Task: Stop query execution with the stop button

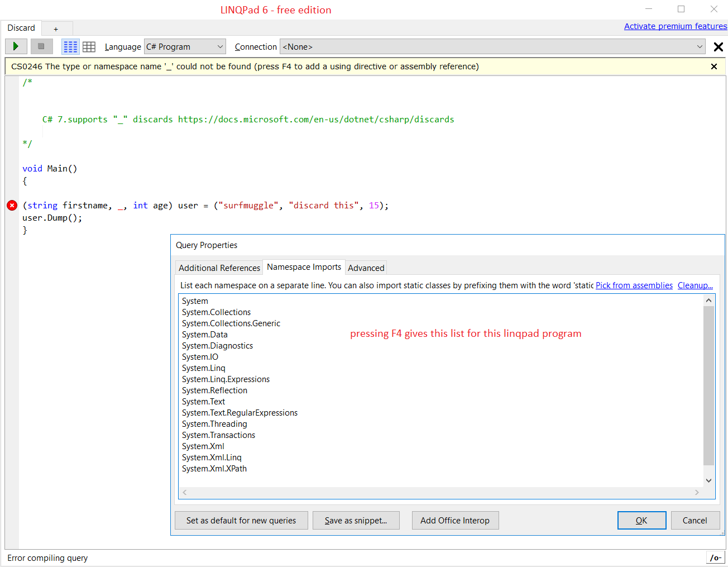Action: tap(41, 46)
